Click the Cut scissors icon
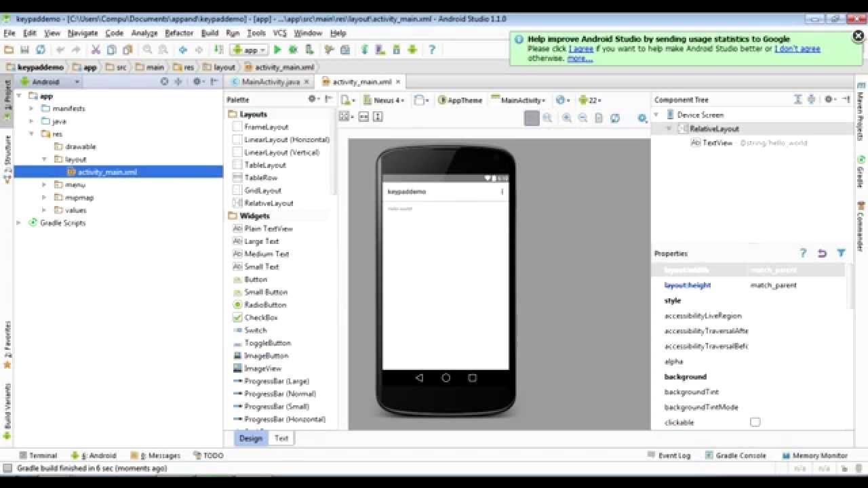 [x=96, y=49]
